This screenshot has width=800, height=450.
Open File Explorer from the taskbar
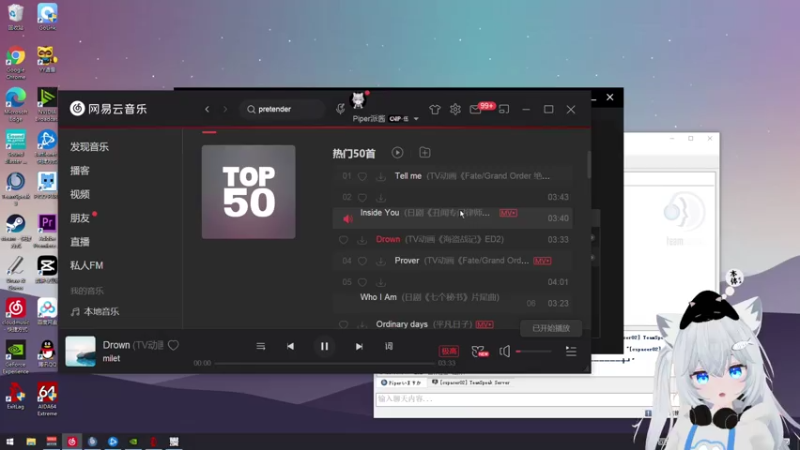31,442
